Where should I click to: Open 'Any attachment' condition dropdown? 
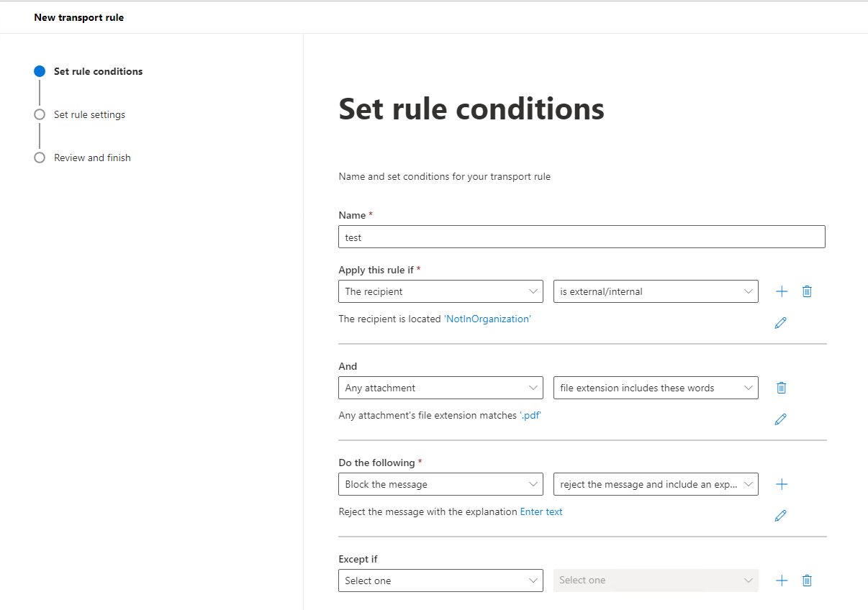[440, 388]
